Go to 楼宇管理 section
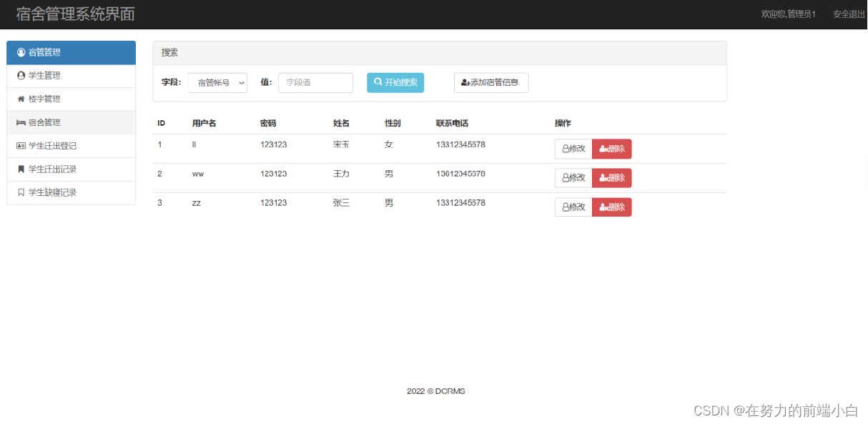Screen dimensions: 868x424 pyautogui.click(x=71, y=99)
